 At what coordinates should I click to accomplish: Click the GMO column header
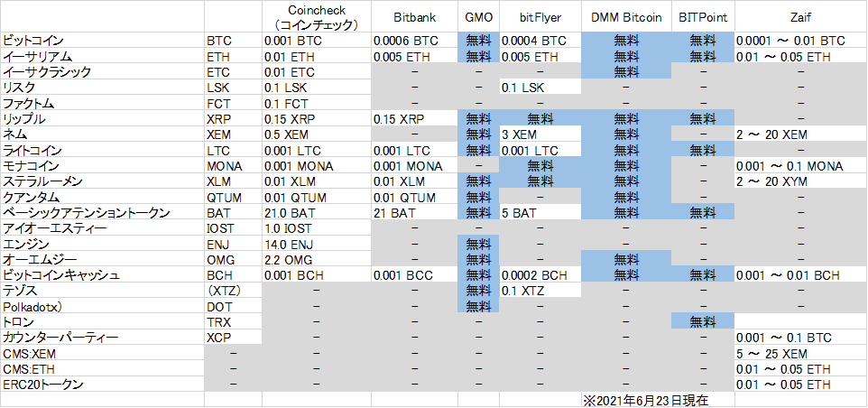pyautogui.click(x=478, y=17)
